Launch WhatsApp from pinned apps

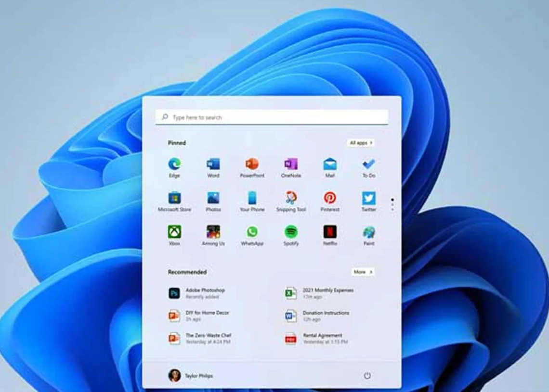pos(252,232)
